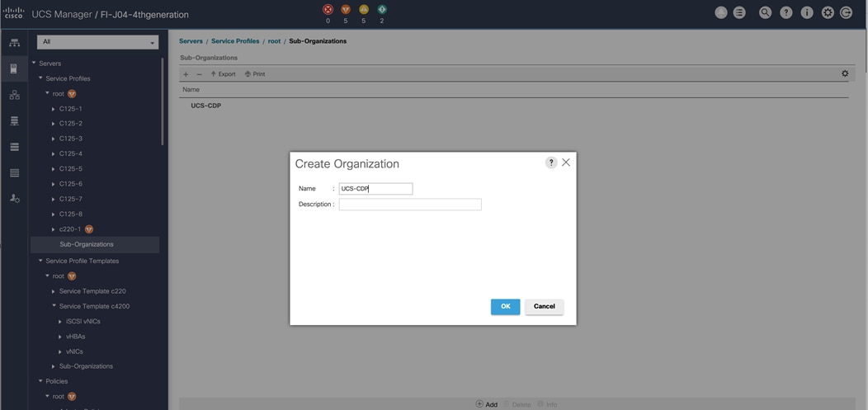Expand the C125-4 service profile

(53, 153)
